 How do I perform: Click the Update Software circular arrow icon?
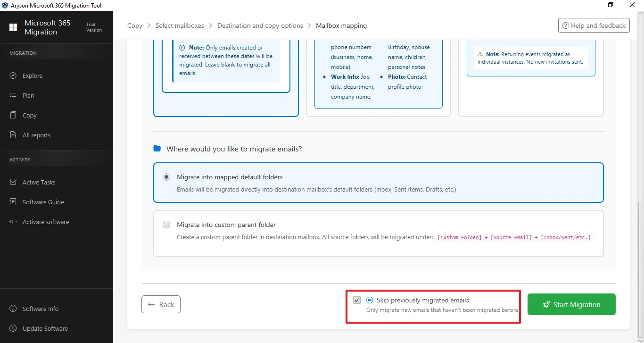(x=13, y=328)
